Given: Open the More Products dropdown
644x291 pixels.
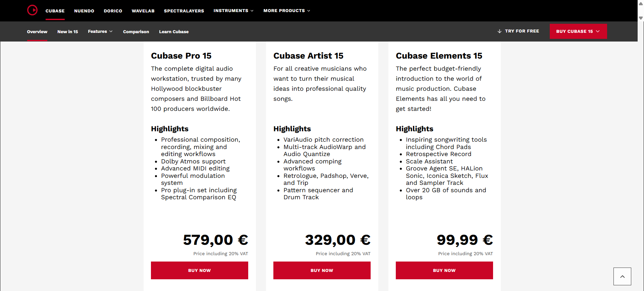Looking at the screenshot, I should 286,11.
